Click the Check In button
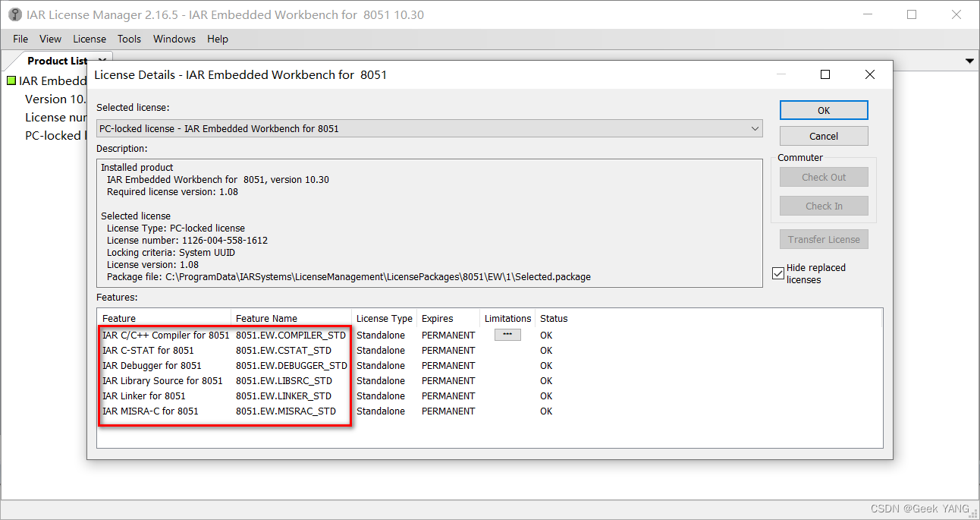This screenshot has width=980, height=520. (x=824, y=206)
